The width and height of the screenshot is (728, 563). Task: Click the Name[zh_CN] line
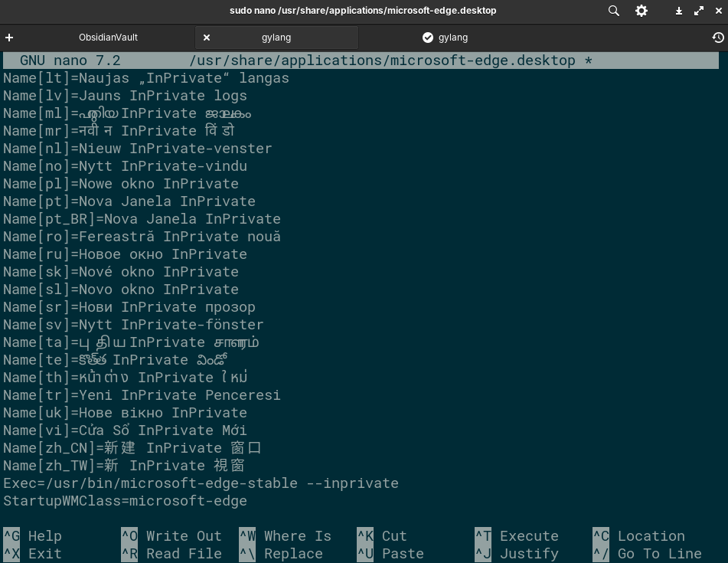click(x=132, y=448)
